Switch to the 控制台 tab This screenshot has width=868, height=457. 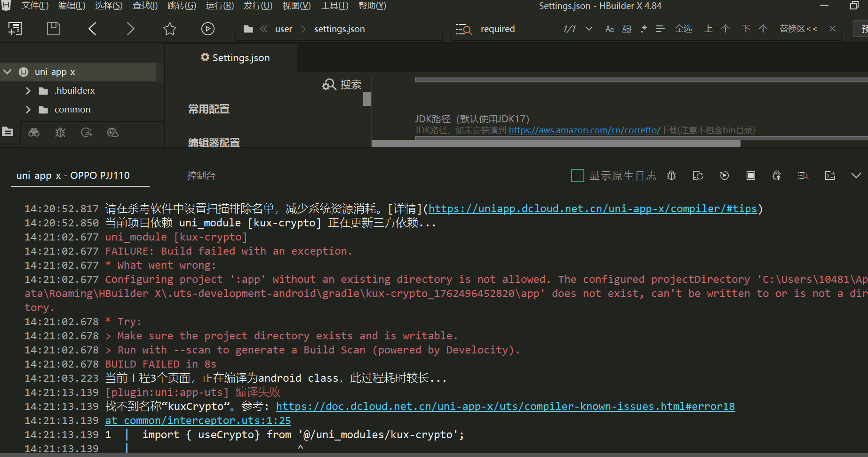coord(201,176)
